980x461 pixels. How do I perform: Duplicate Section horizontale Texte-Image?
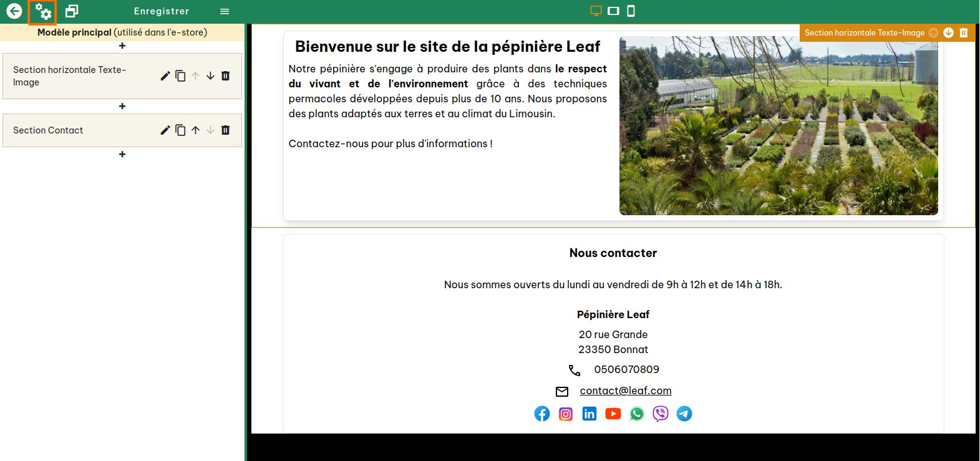[x=180, y=76]
